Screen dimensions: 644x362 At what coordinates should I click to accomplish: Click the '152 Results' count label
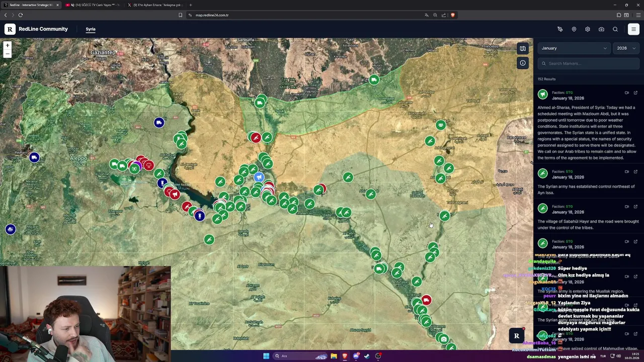[546, 79]
